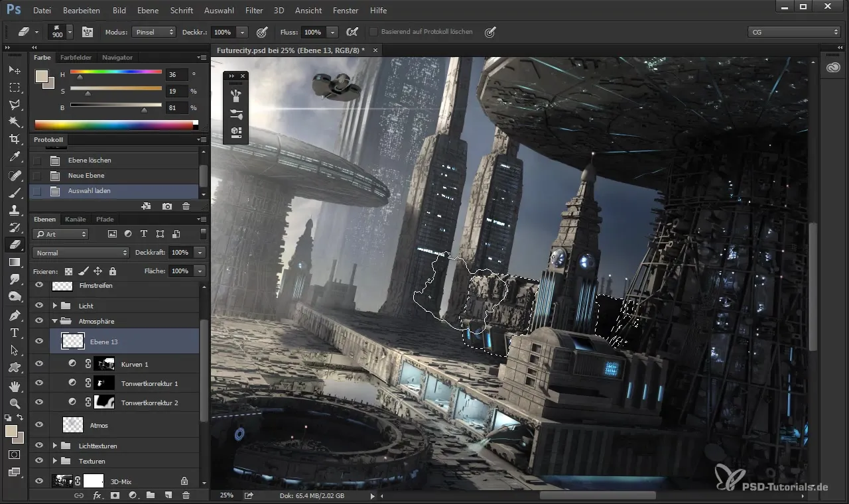Hide the Filmstreifen layer
The width and height of the screenshot is (849, 504).
pos(39,285)
